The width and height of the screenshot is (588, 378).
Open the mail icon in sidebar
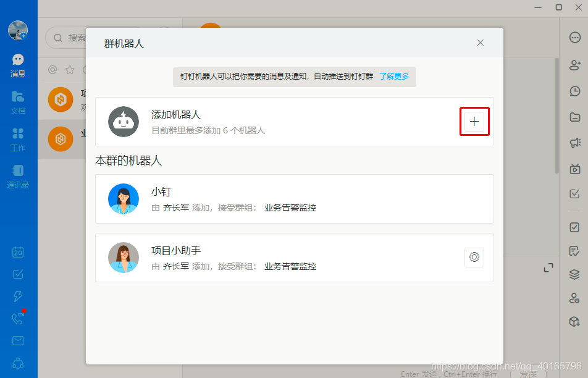tap(18, 340)
